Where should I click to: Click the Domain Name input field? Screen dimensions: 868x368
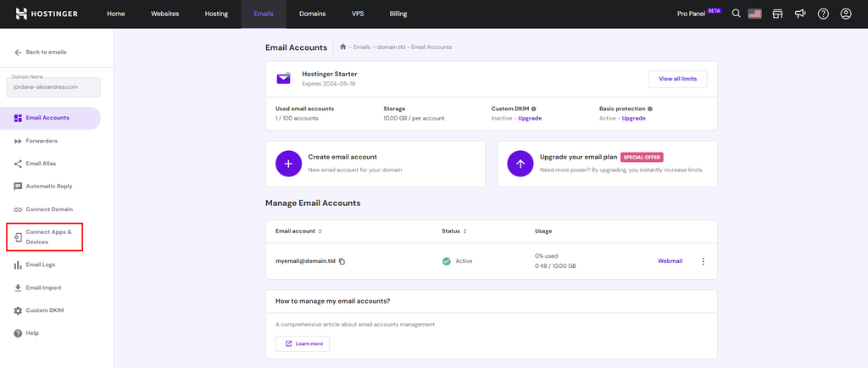click(x=53, y=86)
